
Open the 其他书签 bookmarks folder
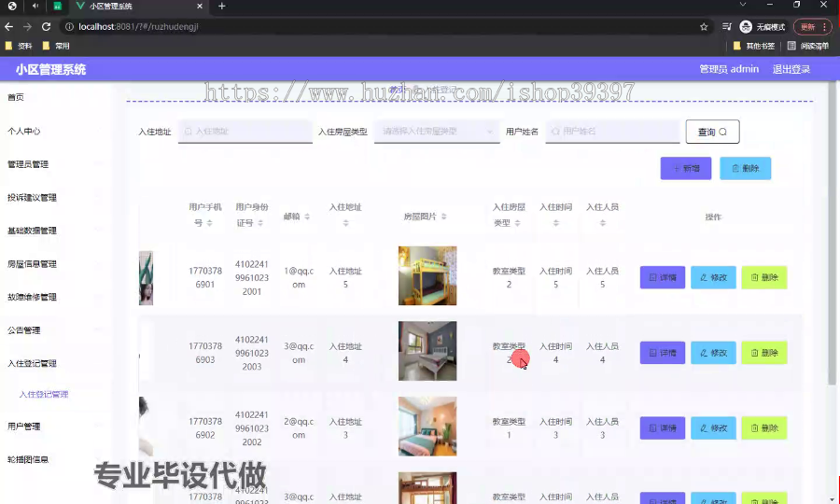(754, 46)
